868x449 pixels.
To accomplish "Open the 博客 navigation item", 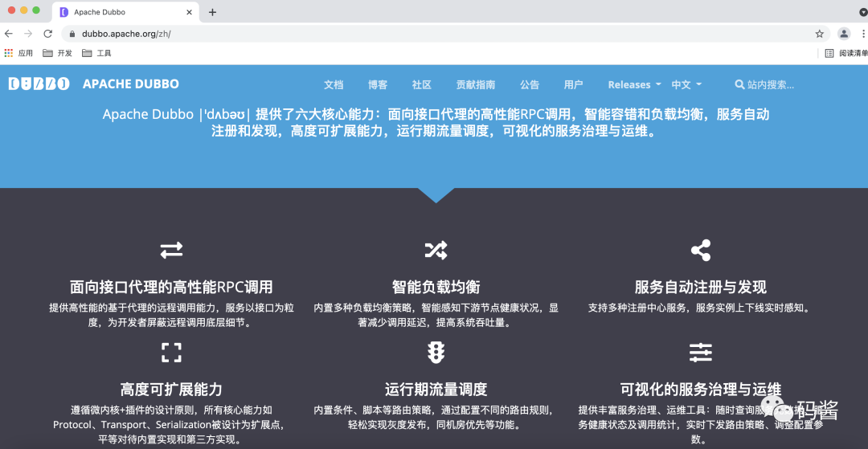I will tap(378, 84).
